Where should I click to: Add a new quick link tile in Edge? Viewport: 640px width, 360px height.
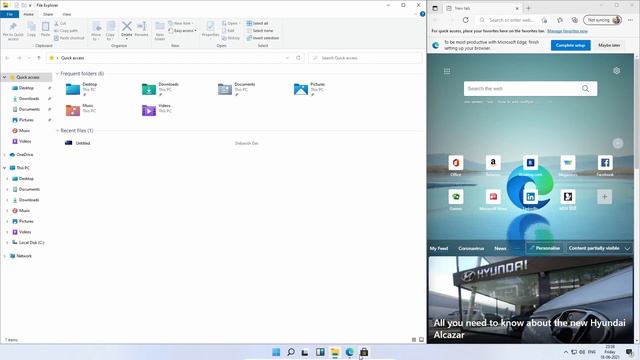click(x=604, y=197)
